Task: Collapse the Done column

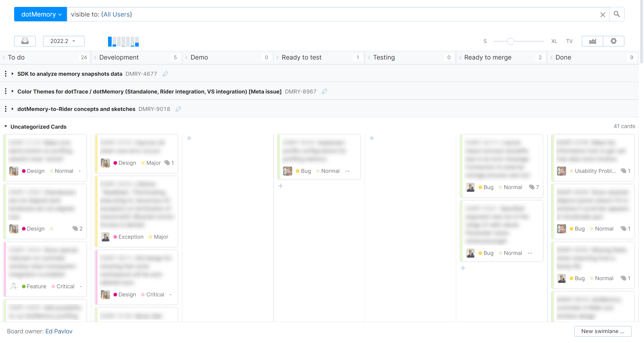Action: 551,57
